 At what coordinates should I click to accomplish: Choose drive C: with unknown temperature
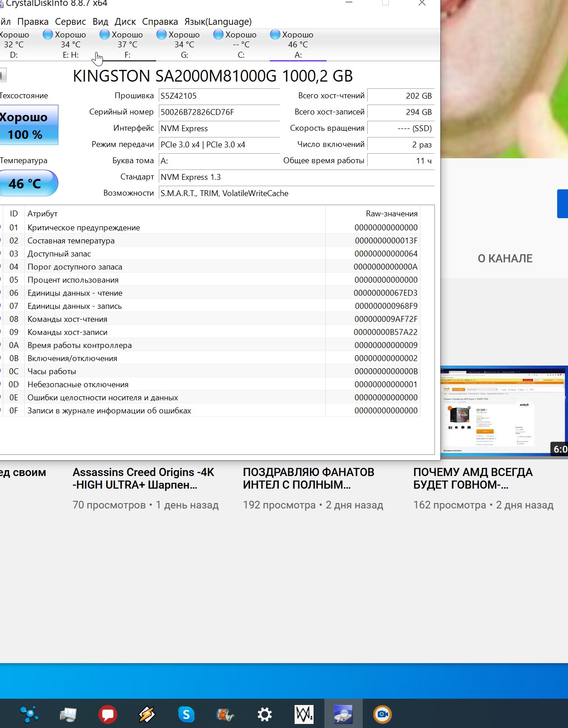tap(241, 45)
